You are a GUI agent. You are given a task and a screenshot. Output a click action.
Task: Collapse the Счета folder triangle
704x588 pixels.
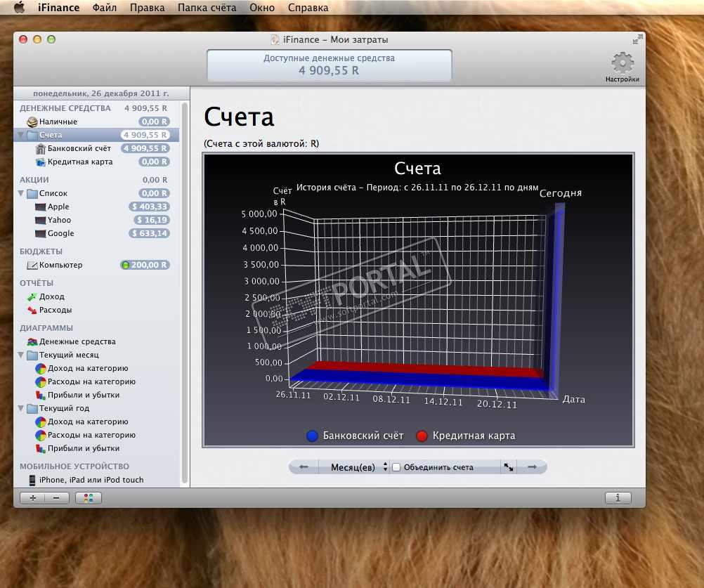pos(21,135)
